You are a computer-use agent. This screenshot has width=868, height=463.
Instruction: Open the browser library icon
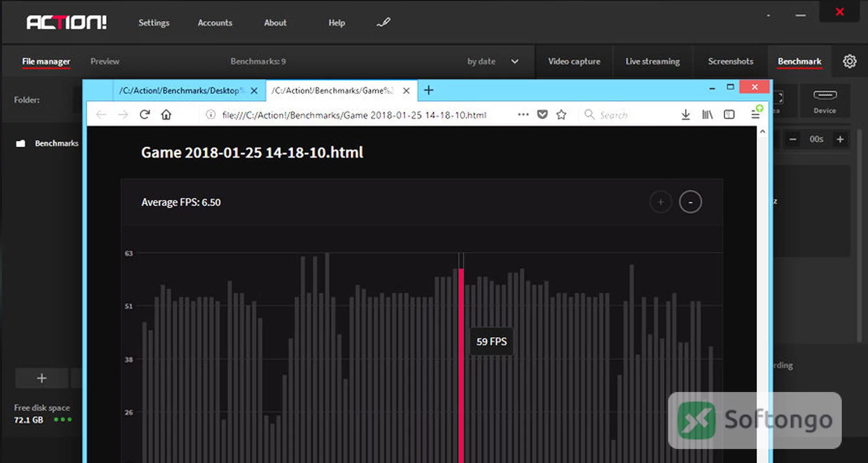click(x=708, y=114)
